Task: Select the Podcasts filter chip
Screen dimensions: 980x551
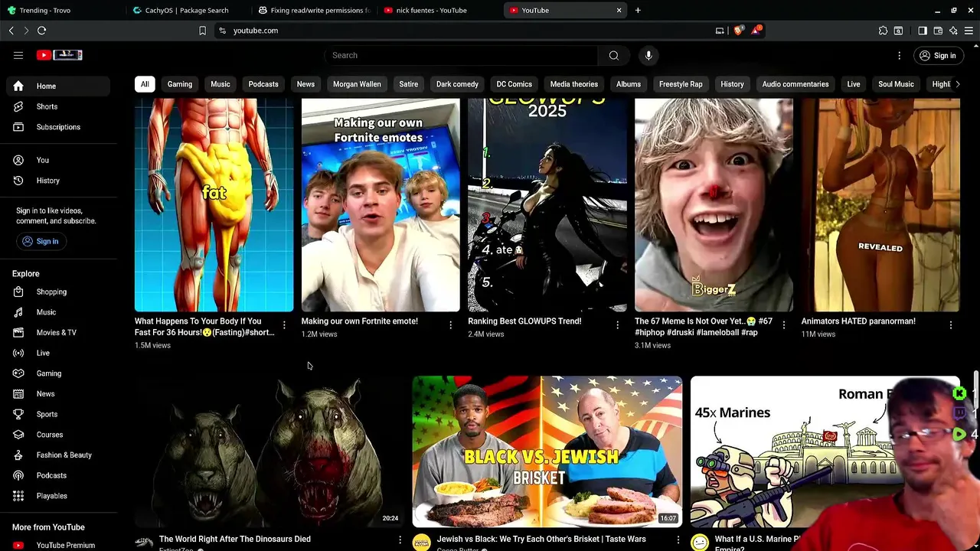Action: click(263, 84)
